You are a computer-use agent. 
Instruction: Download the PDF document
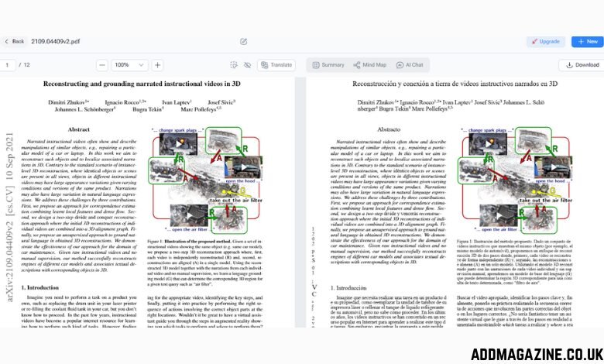click(x=582, y=65)
